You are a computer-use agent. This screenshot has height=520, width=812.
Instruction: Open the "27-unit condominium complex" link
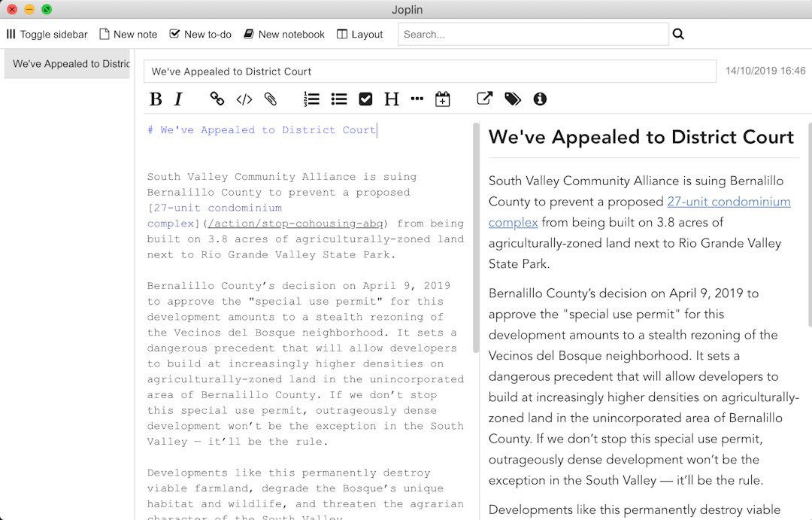click(x=729, y=202)
